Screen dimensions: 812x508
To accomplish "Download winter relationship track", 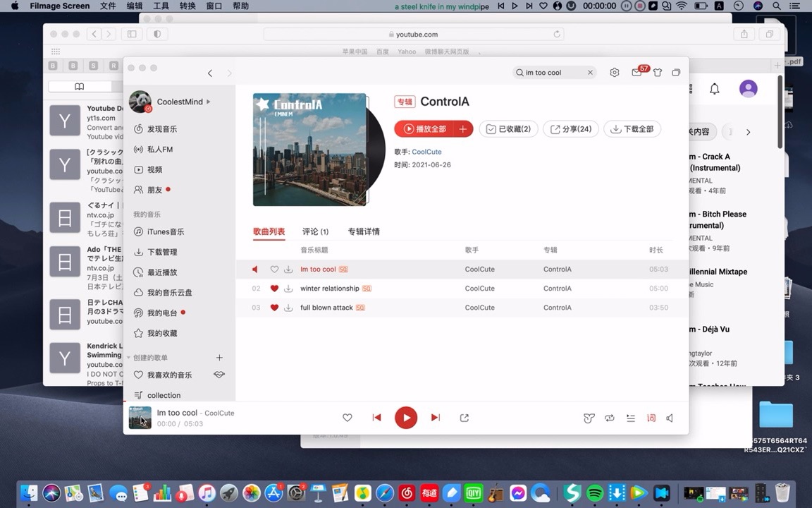I will (x=288, y=289).
